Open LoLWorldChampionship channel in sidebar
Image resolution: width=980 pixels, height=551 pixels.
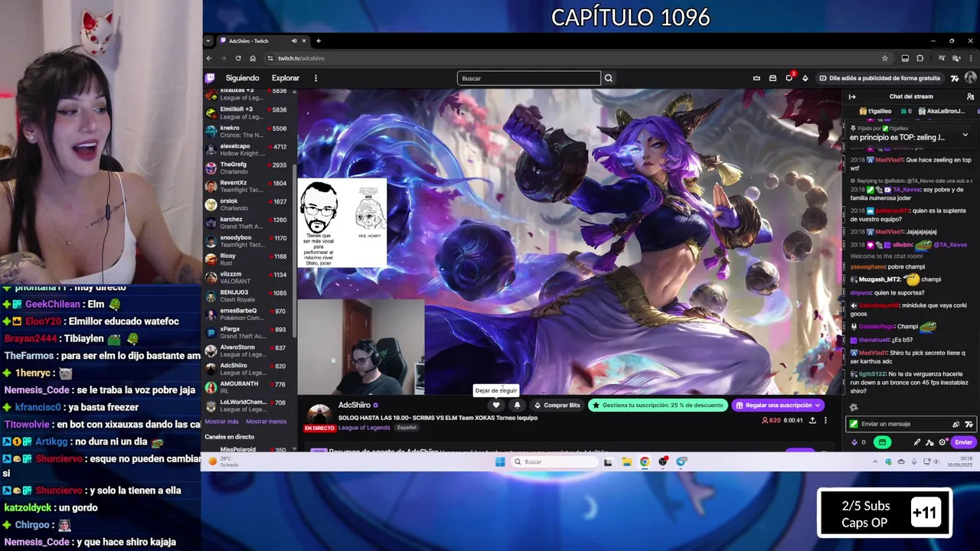tap(246, 406)
